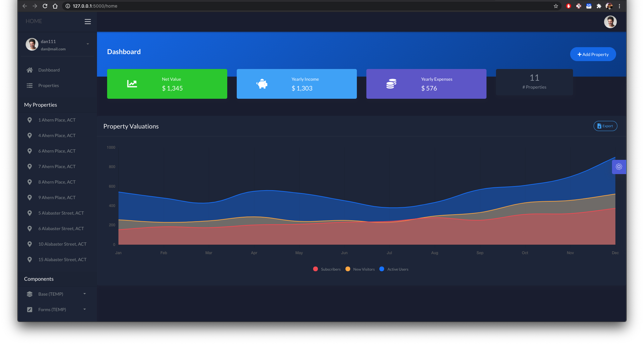Image resolution: width=644 pixels, height=345 pixels.
Task: Click the Active Users blue legend swatch
Action: (382, 269)
